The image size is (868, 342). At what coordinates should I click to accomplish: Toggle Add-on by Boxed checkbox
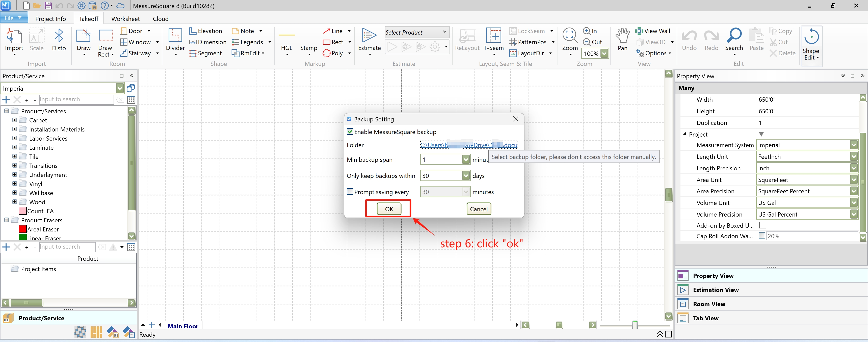coord(762,225)
